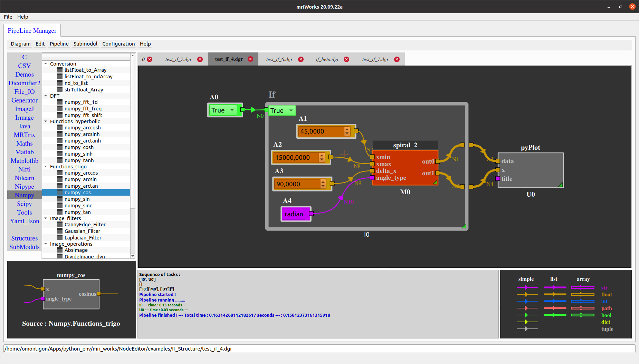Click the pyPlot block body
This screenshot has width=639, height=364.
pyautogui.click(x=531, y=170)
